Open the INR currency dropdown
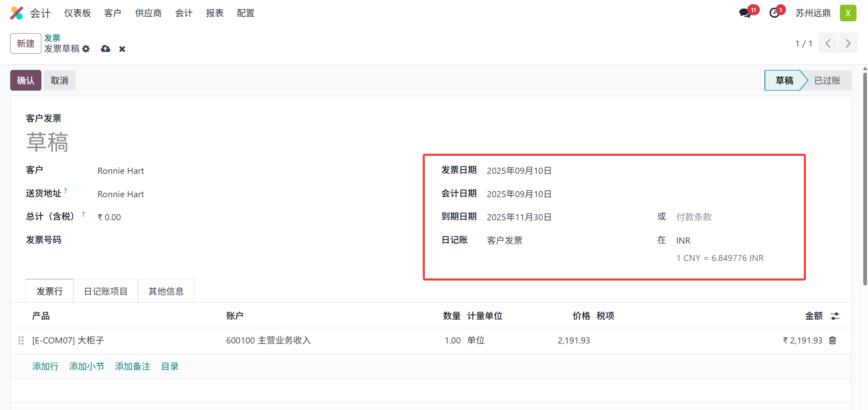The height and width of the screenshot is (410, 868). [x=683, y=241]
